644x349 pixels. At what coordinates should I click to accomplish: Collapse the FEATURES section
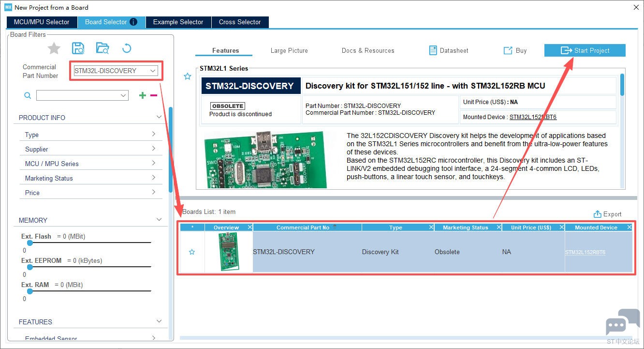[159, 321]
